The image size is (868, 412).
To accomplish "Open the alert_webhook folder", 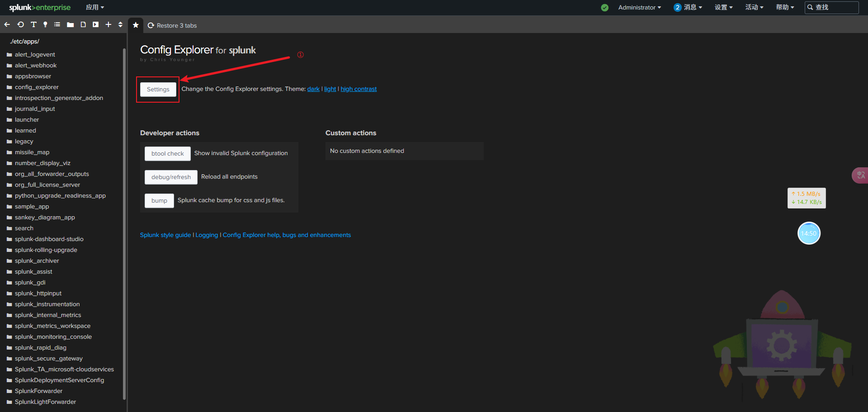I will [36, 66].
